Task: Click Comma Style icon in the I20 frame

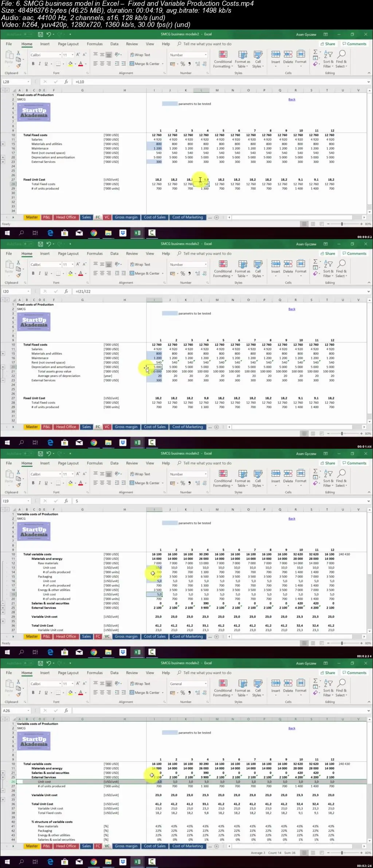Action: pos(189,273)
